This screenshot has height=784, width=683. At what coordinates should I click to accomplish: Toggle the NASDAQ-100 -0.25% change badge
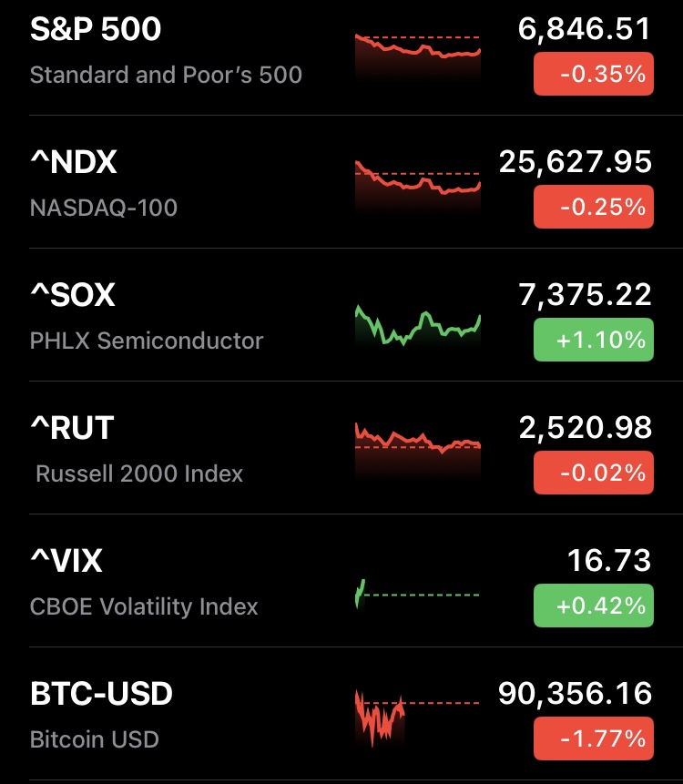593,207
